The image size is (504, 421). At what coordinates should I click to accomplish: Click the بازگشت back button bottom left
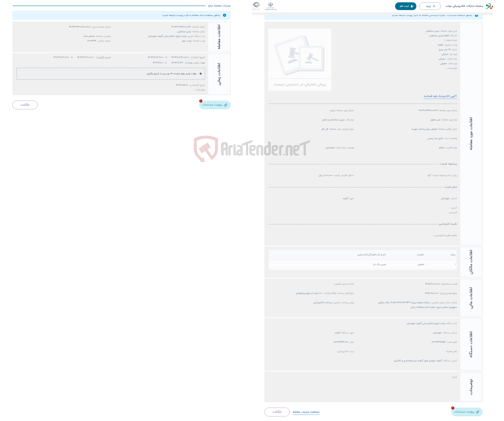pyautogui.click(x=25, y=105)
